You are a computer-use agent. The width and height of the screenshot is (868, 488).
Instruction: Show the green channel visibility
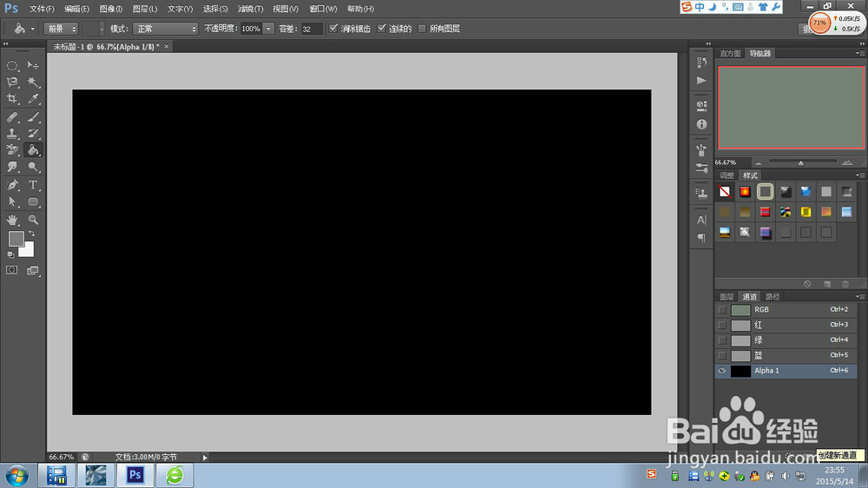[722, 340]
